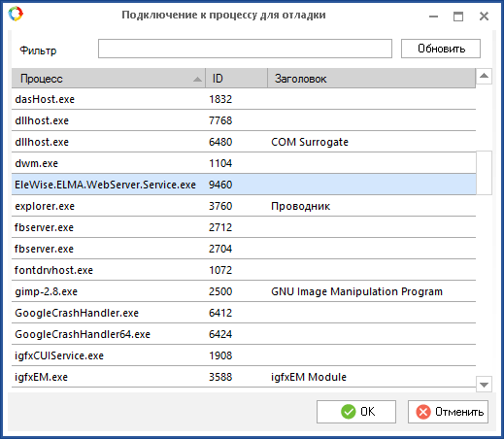Select the GoogleCrashHandler64.exe row
This screenshot has width=504, height=439.
pos(244,334)
